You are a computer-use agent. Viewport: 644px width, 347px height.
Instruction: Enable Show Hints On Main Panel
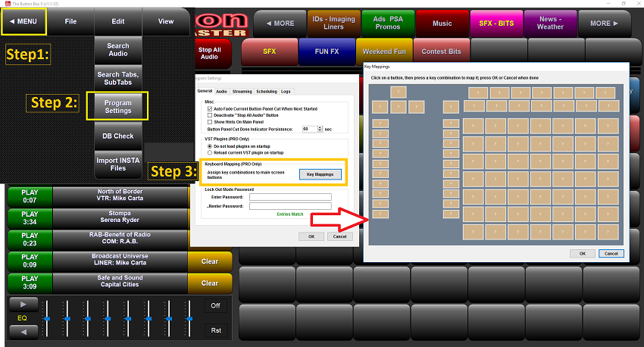coord(210,122)
